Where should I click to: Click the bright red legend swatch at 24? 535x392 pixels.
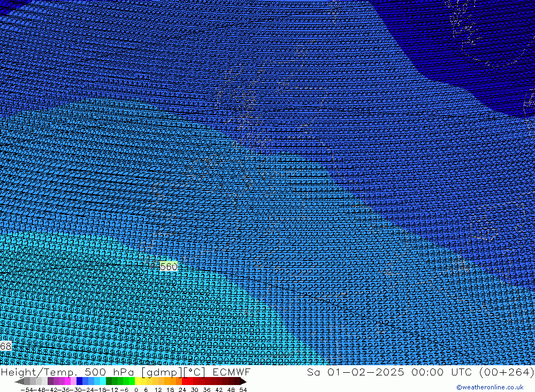click(185, 381)
